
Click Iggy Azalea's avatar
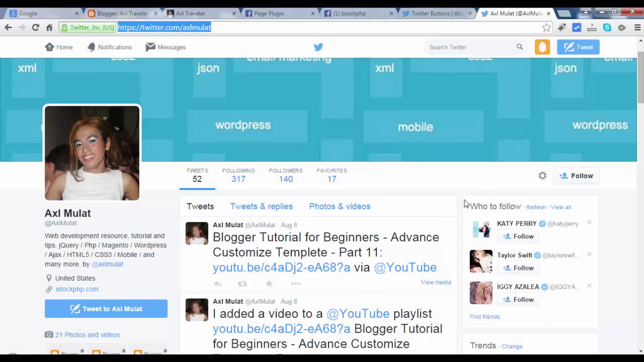pyautogui.click(x=481, y=293)
